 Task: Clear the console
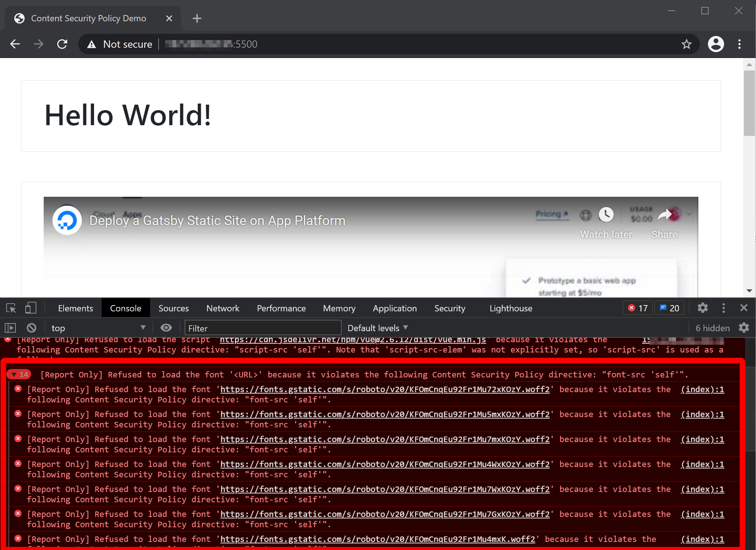pos(32,328)
